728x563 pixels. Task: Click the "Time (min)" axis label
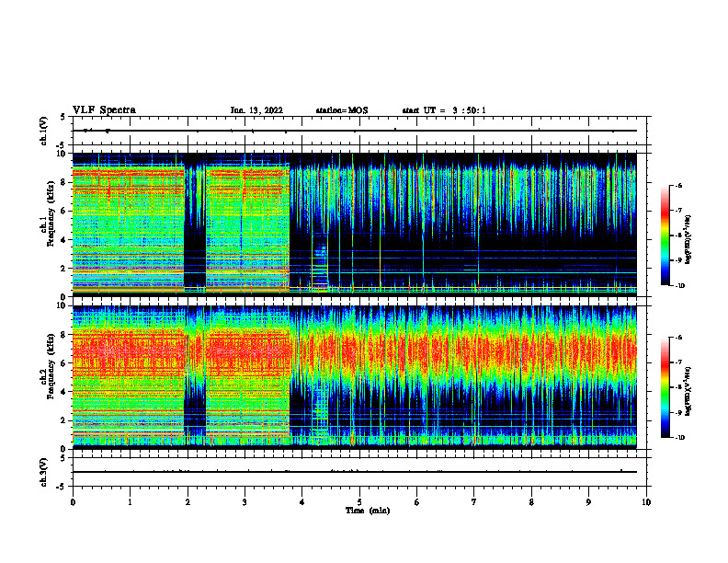368,511
